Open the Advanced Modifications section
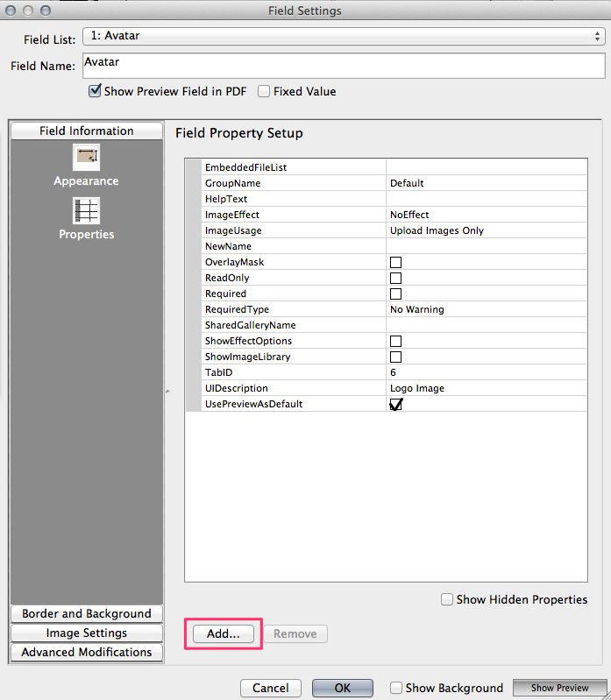The width and height of the screenshot is (611, 700). pyautogui.click(x=87, y=652)
